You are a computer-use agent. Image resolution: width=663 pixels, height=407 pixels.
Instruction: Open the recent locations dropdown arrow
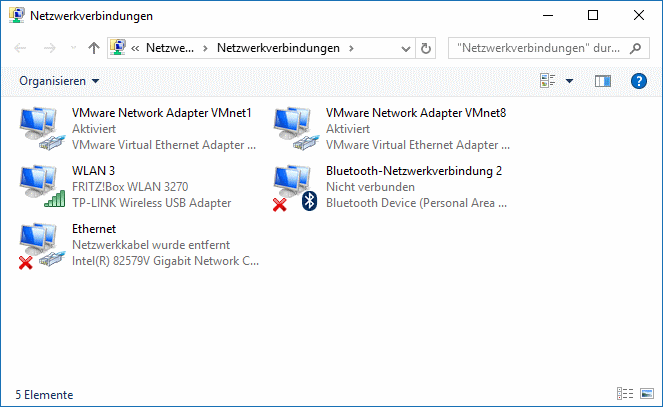[x=73, y=48]
